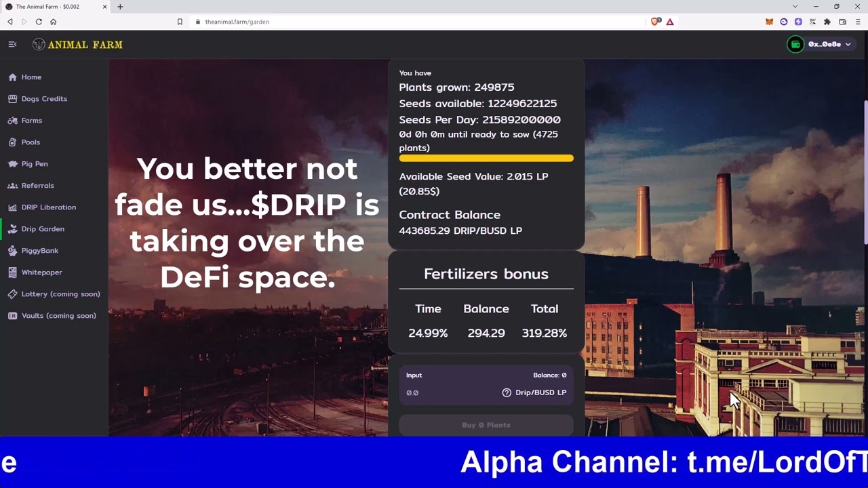Open the tab search chevron

[x=795, y=7]
